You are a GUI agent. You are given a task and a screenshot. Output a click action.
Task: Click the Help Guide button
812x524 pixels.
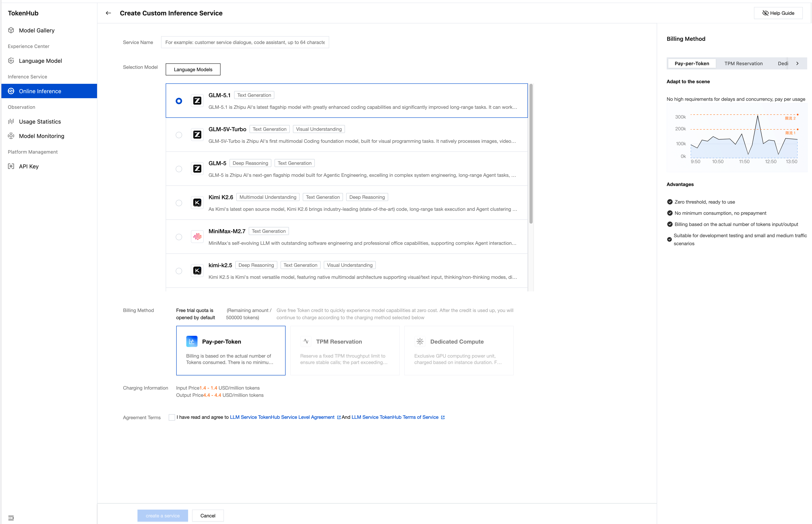tap(778, 13)
